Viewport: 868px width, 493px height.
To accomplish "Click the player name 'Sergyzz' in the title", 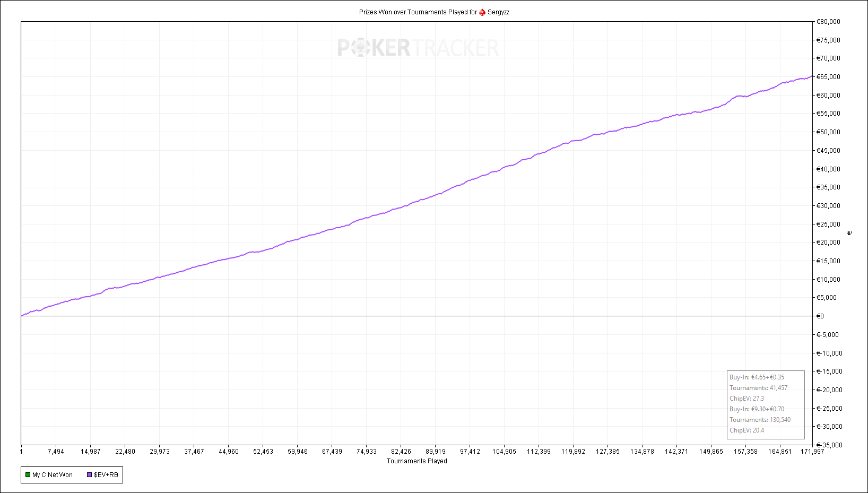I will tap(498, 12).
